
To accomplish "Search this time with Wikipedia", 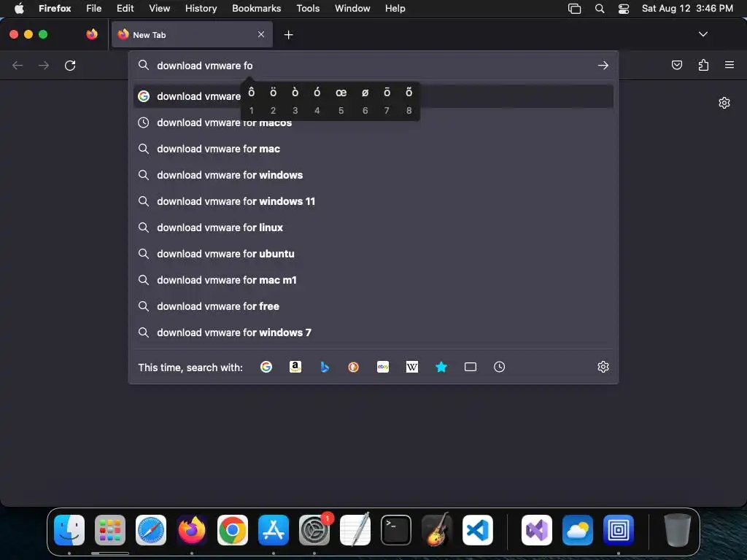I will click(412, 367).
